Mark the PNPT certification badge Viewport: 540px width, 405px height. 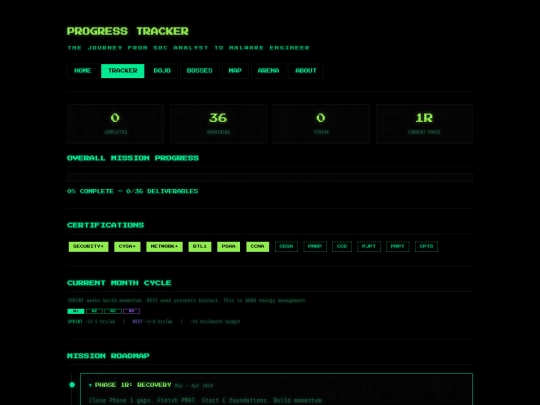pyautogui.click(x=398, y=247)
